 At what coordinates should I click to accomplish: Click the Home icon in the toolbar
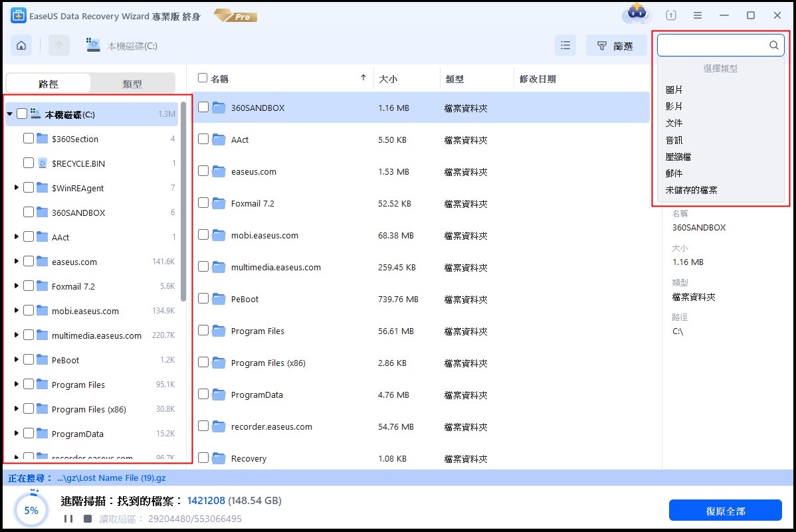(21, 45)
